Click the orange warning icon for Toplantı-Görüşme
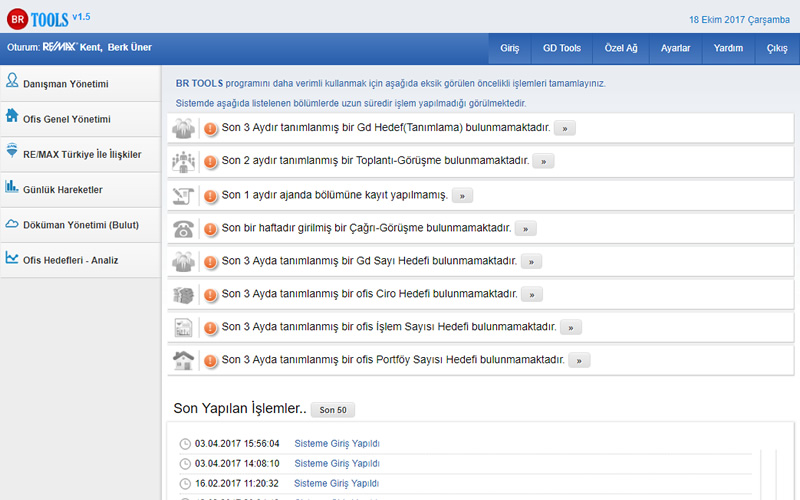 tap(210, 161)
